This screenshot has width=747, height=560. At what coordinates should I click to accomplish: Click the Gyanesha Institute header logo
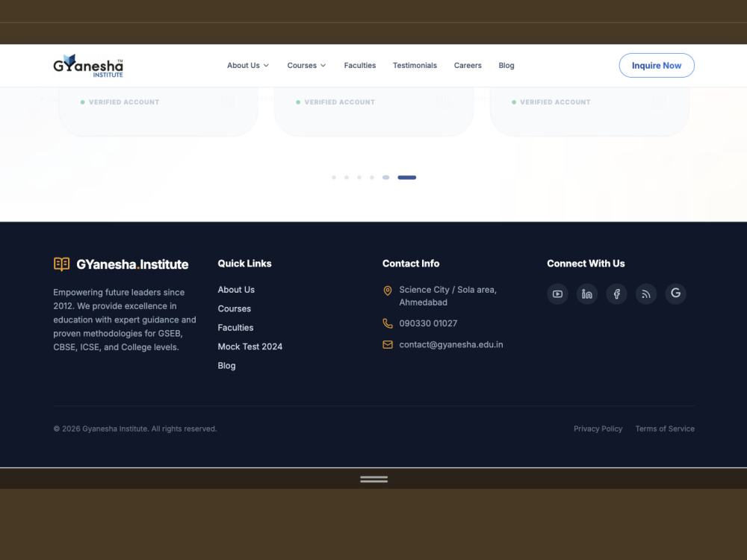pos(88,65)
